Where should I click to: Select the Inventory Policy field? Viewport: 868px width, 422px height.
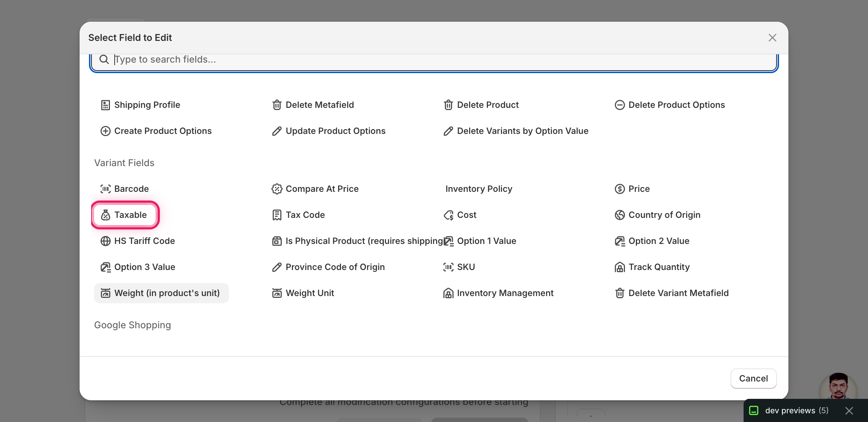pos(478,189)
